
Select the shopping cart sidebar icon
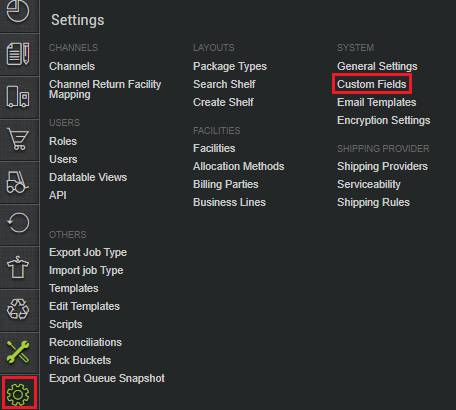18,140
